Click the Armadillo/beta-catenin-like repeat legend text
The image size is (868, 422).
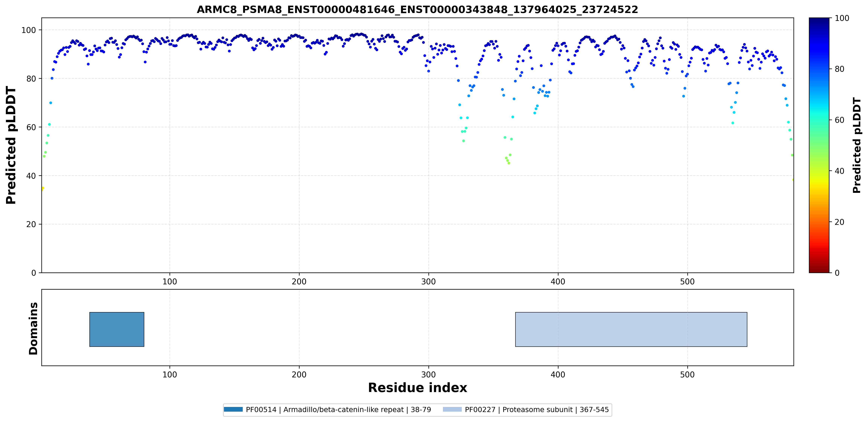343,410
